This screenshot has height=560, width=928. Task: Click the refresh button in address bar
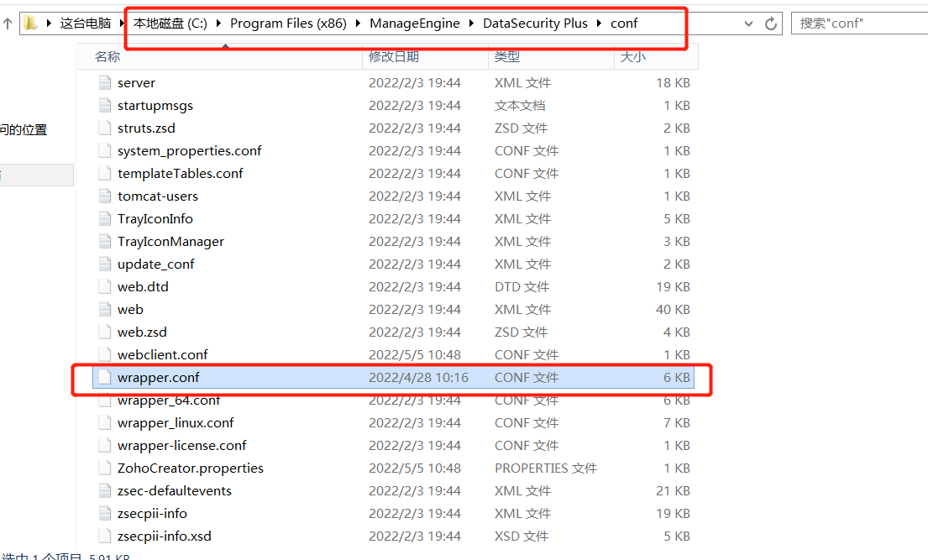pos(771,24)
